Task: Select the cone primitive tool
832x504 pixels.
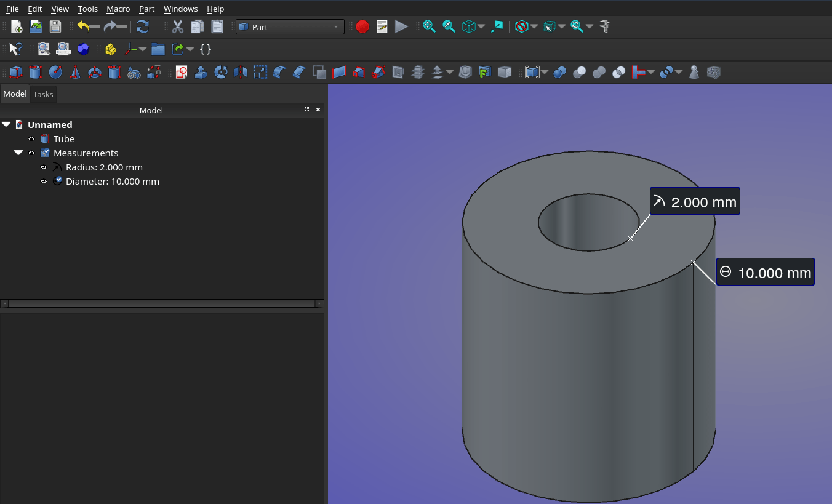Action: pos(75,73)
